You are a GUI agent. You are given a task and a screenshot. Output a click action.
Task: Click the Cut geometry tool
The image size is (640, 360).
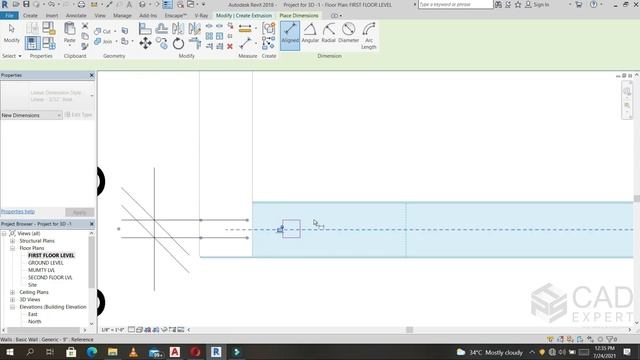(103, 31)
